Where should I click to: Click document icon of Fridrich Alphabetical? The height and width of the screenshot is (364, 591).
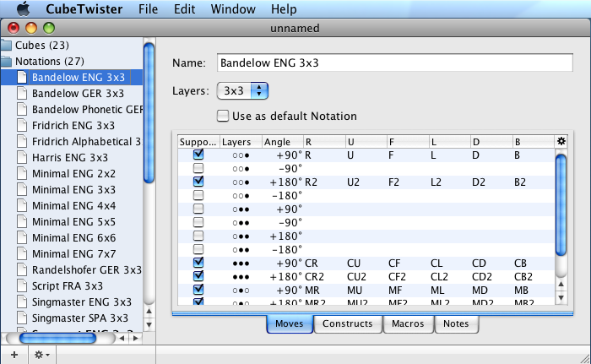click(x=22, y=141)
